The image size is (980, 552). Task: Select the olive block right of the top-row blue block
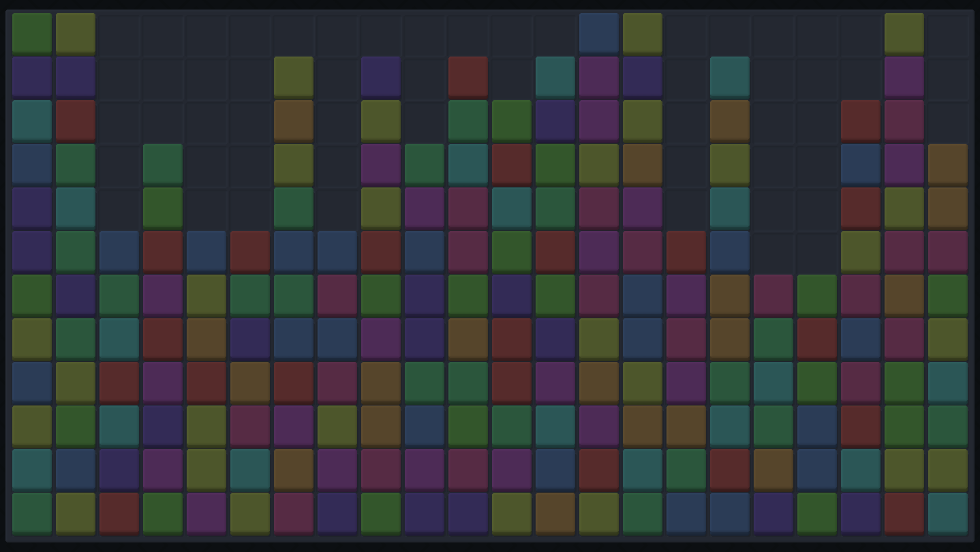[643, 33]
